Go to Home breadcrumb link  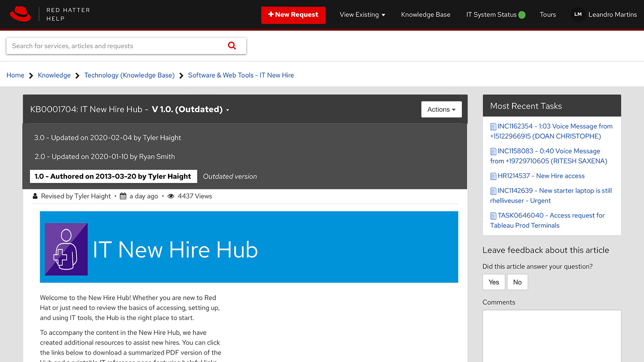15,75
